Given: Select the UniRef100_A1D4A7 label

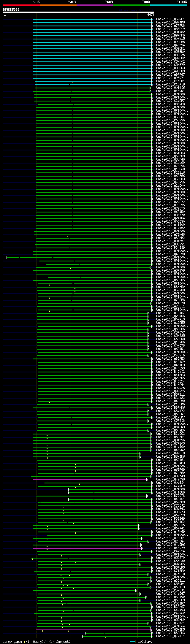Looking at the screenshot, I should [x=170, y=313].
